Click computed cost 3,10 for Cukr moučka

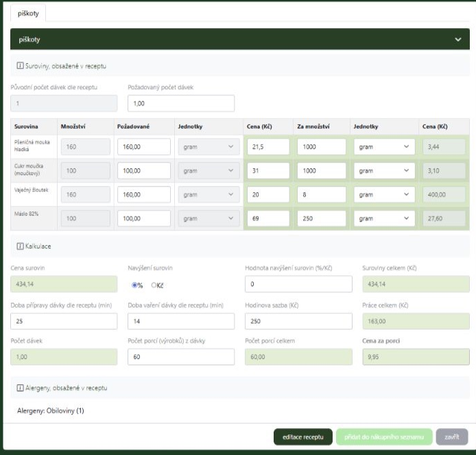point(444,171)
